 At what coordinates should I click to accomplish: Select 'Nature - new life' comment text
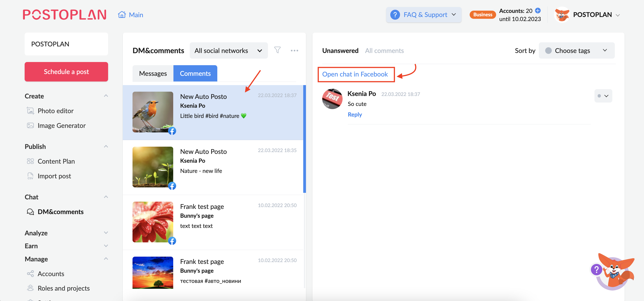(201, 171)
